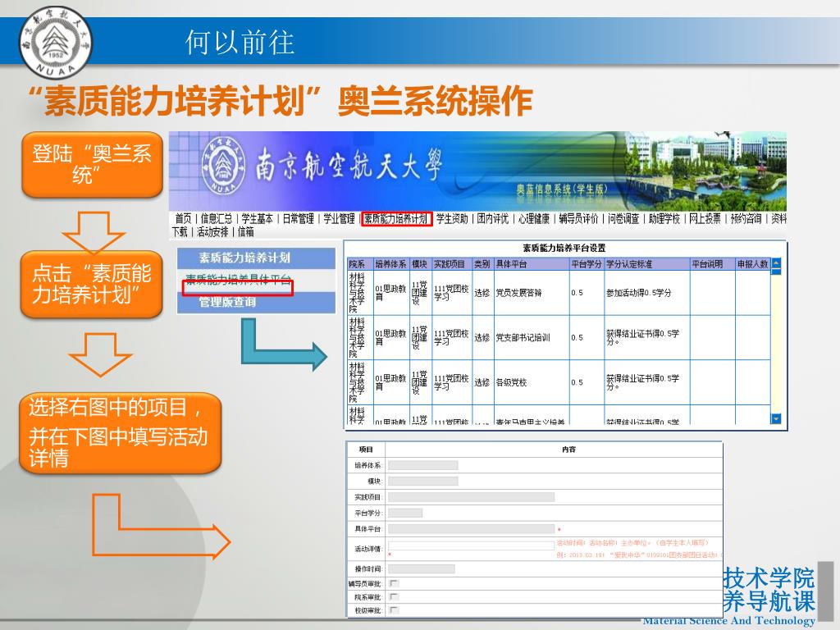Select 助理学校 in the navigation bar
This screenshot has width=840, height=630.
664,218
